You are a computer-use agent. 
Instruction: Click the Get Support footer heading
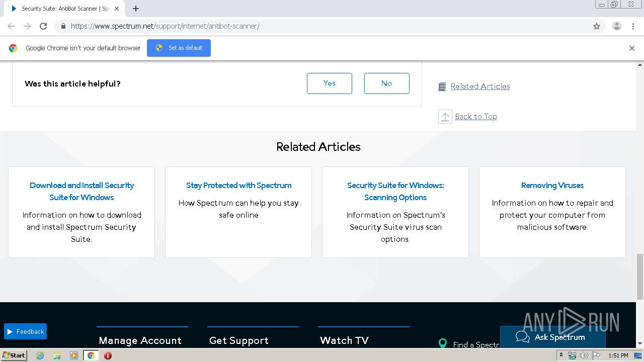[x=239, y=340]
